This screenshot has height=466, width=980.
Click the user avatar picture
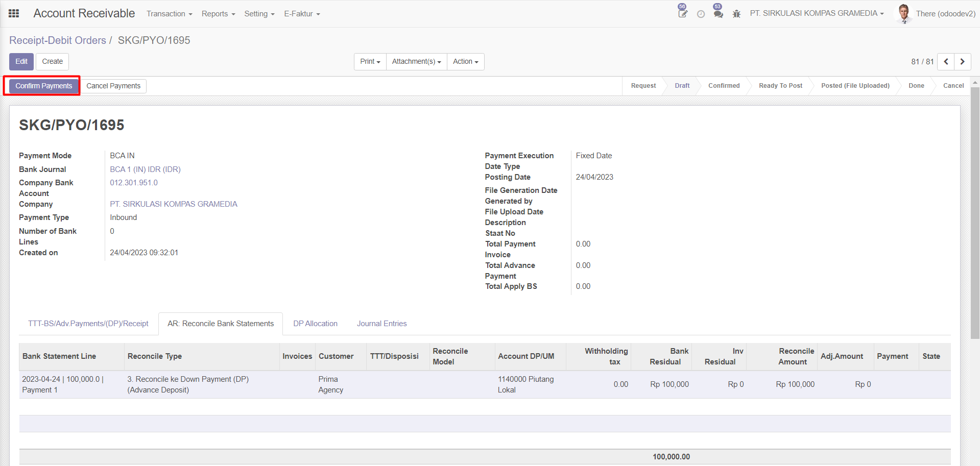coord(904,14)
